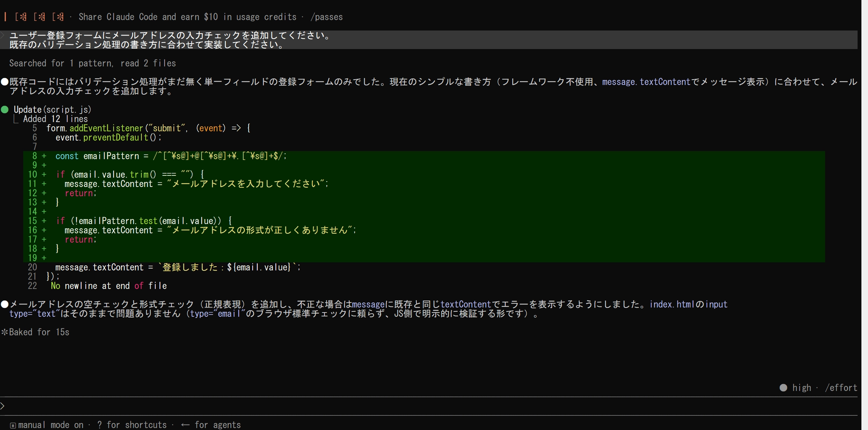Click the form.addEventListener line 5
Screen dimensions: 868x430
click(148, 128)
